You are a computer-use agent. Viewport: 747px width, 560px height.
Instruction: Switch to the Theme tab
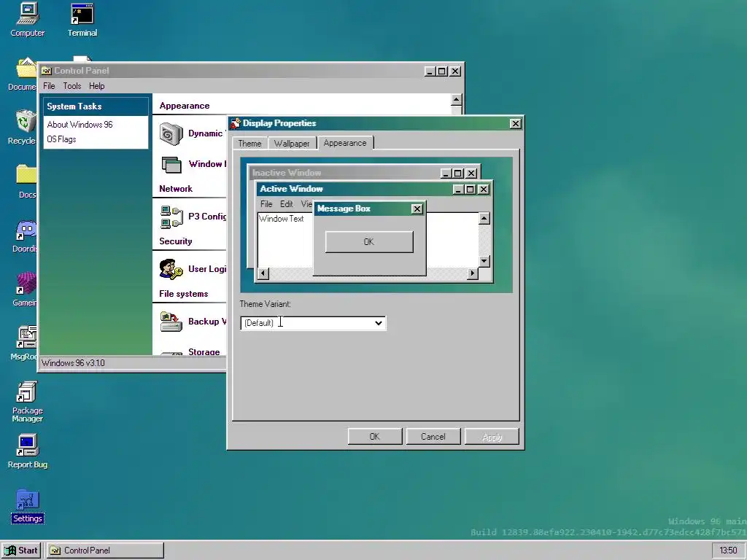coord(249,144)
